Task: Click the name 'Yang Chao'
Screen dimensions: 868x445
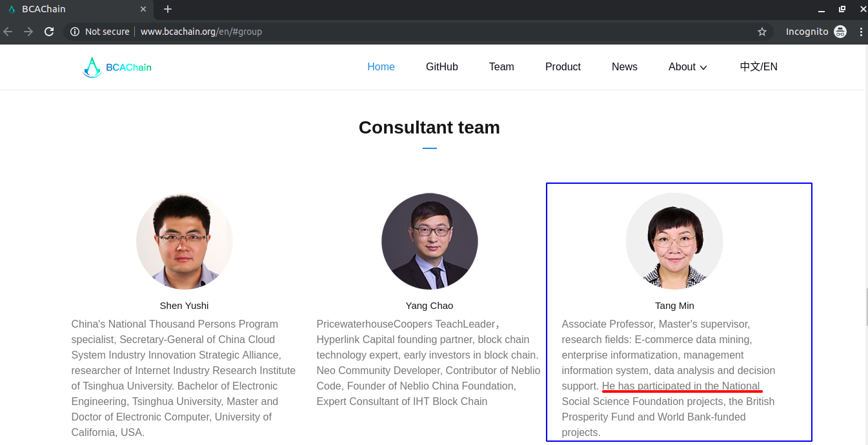Action: 430,306
